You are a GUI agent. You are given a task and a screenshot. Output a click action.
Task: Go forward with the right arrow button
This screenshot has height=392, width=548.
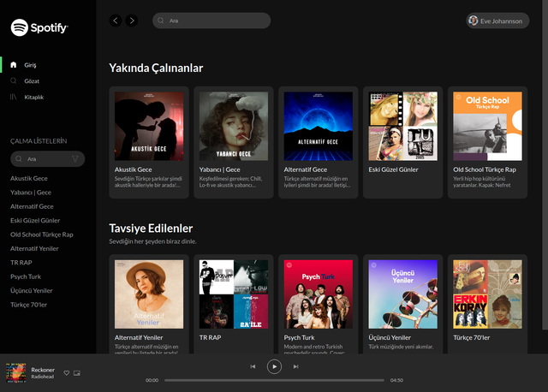(x=132, y=21)
